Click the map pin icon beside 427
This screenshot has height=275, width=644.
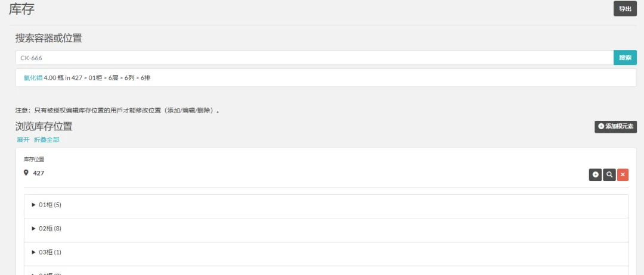[26, 173]
